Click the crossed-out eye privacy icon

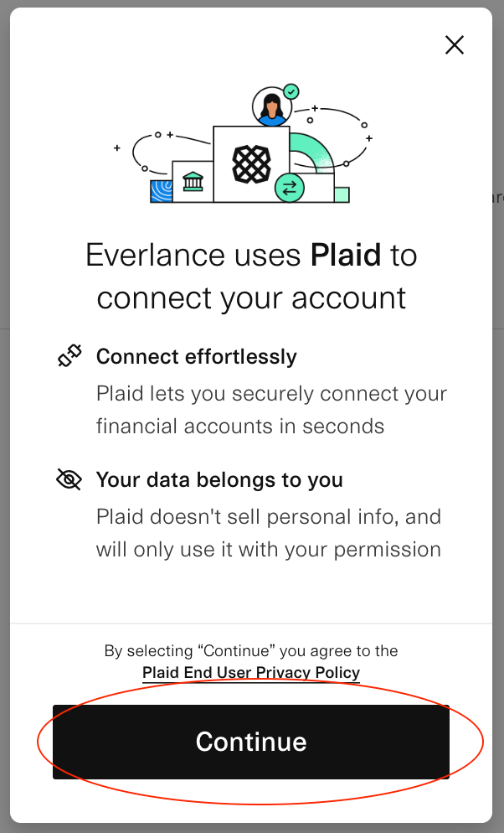coord(69,480)
